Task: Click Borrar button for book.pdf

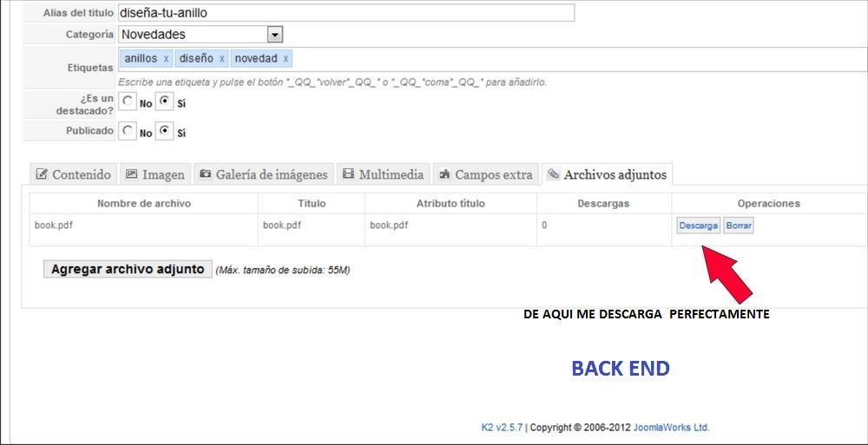Action: click(x=739, y=226)
